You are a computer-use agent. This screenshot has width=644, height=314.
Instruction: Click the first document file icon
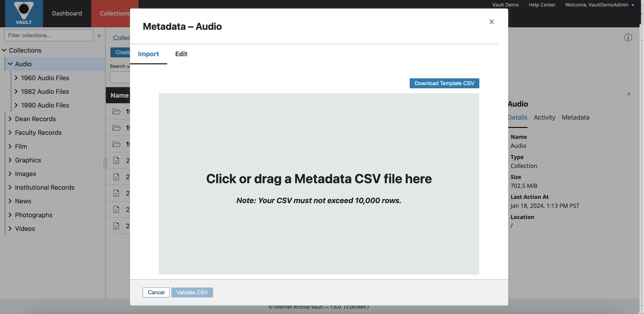pyautogui.click(x=116, y=160)
